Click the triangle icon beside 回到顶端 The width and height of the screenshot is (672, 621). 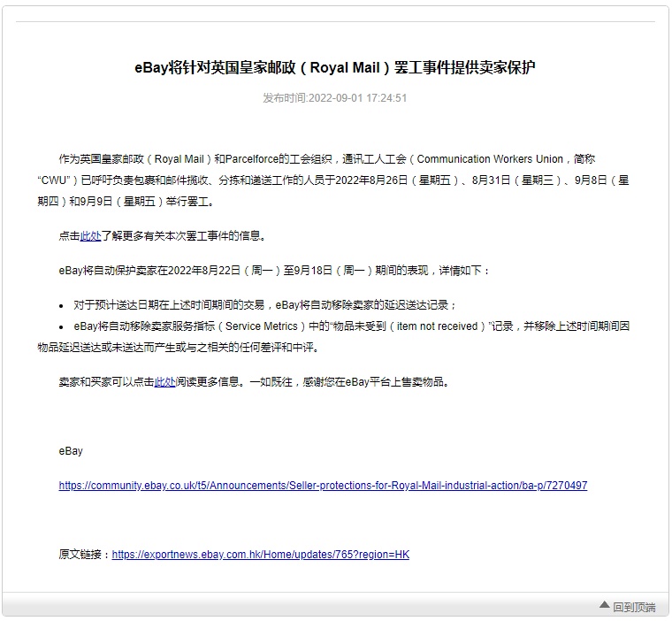click(x=605, y=605)
